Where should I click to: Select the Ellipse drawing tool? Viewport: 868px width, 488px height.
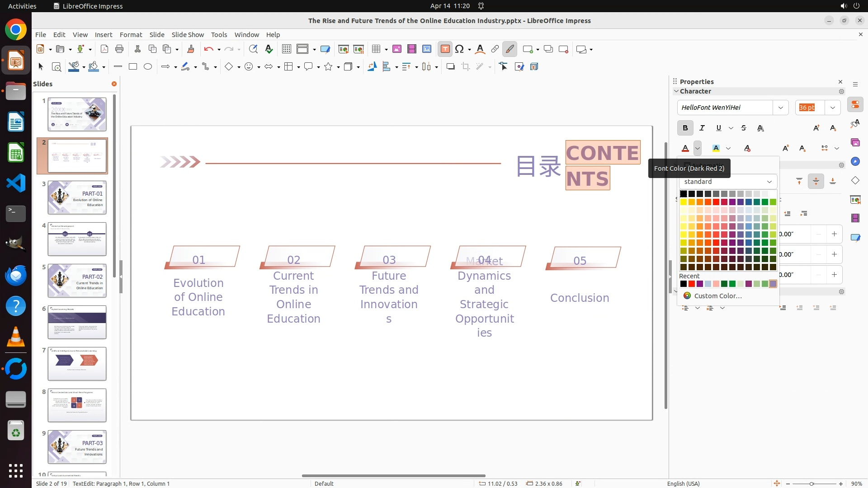(x=148, y=67)
